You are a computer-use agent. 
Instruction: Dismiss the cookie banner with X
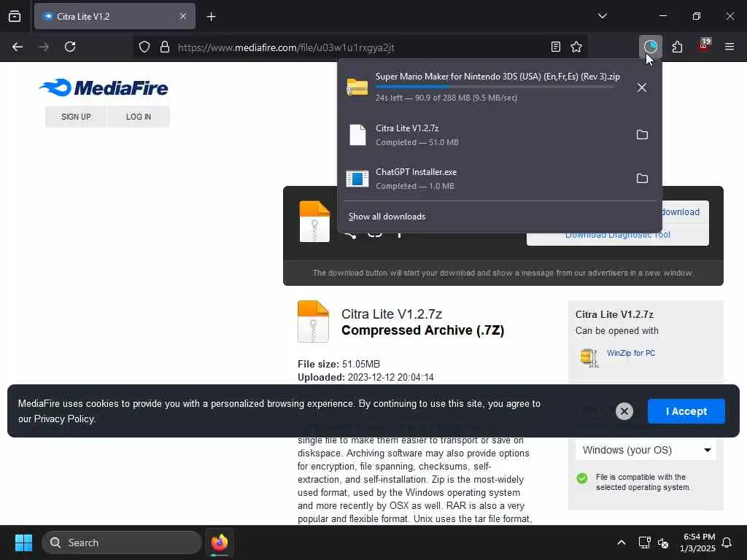point(624,411)
